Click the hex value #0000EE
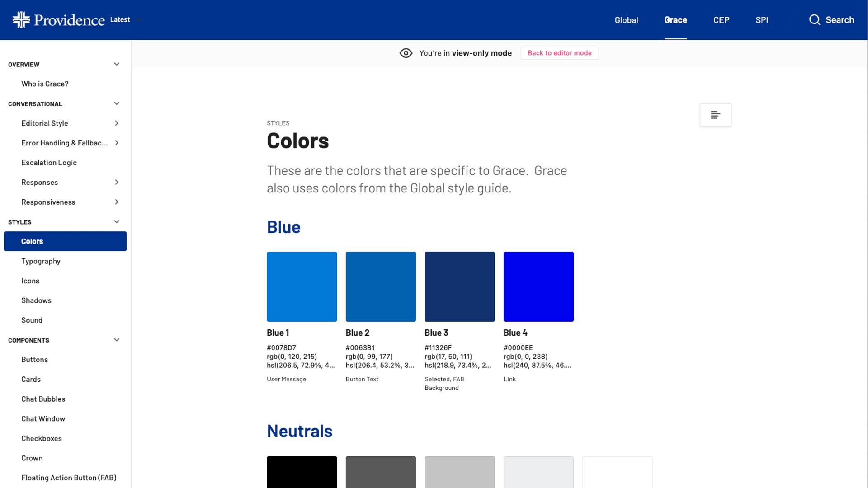 point(518,348)
